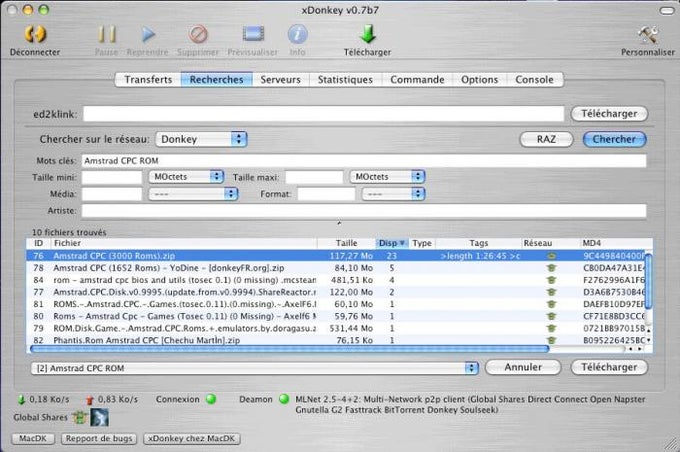680x452 pixels.
Task: Open the Console tab
Action: tap(534, 80)
